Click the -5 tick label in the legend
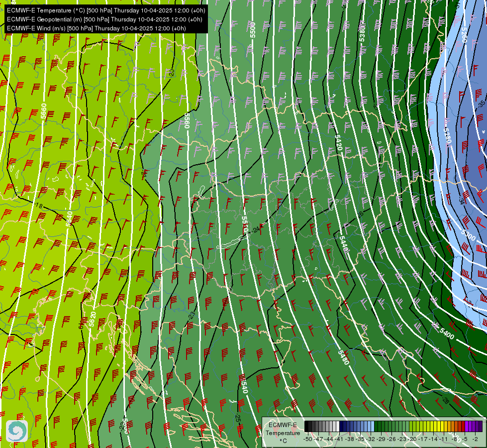Image resolution: width=487 pixels, height=448 pixels. (x=465, y=439)
